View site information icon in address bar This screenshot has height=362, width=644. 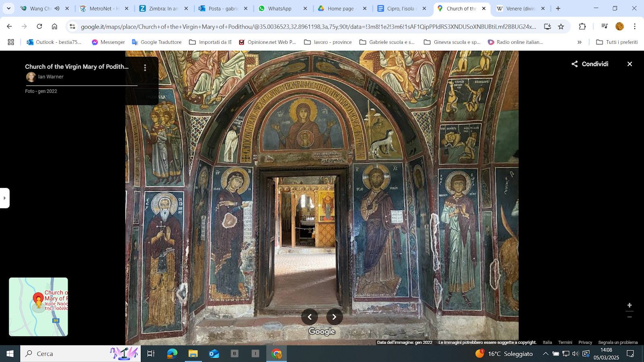[72, 27]
